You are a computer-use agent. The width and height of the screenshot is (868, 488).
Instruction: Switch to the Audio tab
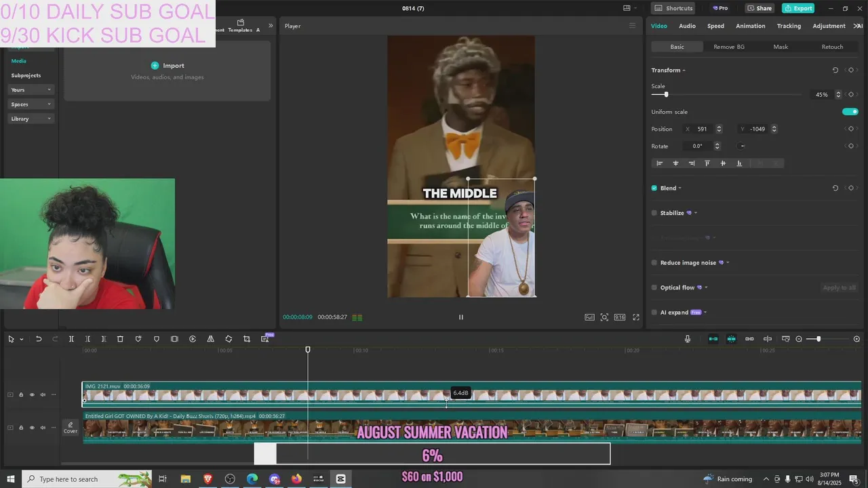coord(687,26)
